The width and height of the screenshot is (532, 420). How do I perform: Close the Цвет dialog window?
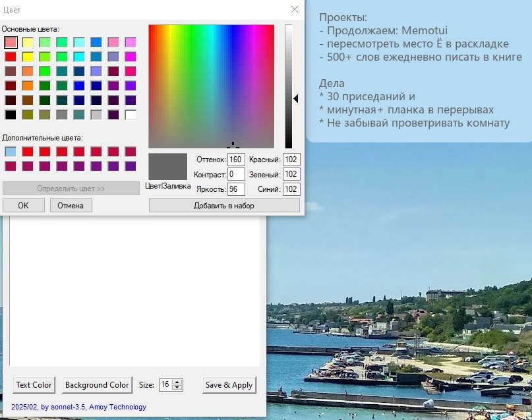[295, 9]
